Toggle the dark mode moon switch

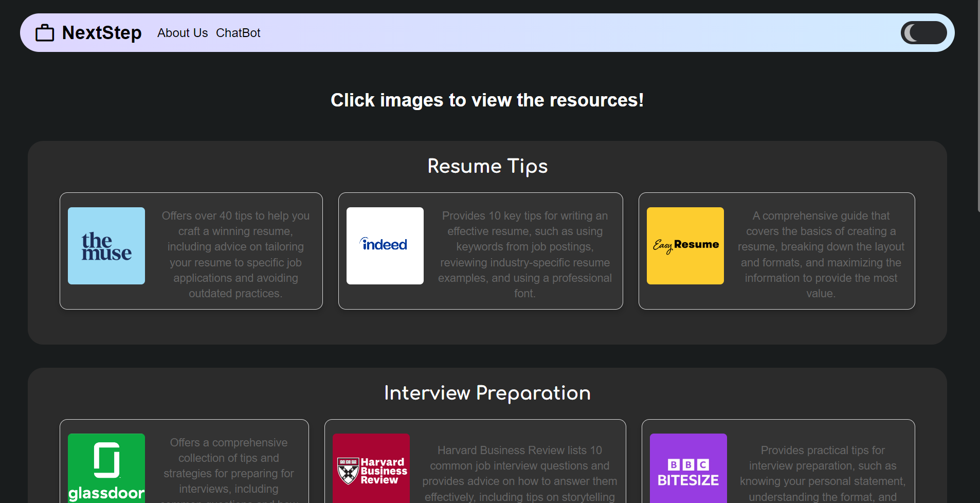pyautogui.click(x=923, y=33)
